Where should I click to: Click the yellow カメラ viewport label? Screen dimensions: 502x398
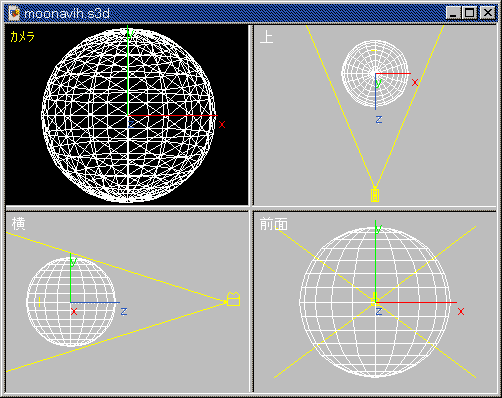pos(22,36)
